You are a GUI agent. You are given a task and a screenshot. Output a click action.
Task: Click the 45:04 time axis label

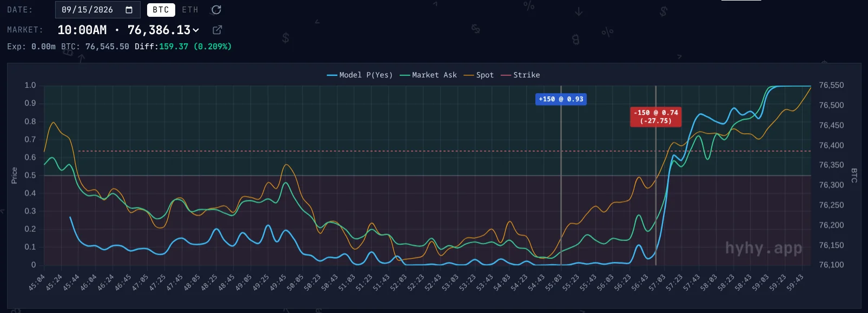coord(36,282)
